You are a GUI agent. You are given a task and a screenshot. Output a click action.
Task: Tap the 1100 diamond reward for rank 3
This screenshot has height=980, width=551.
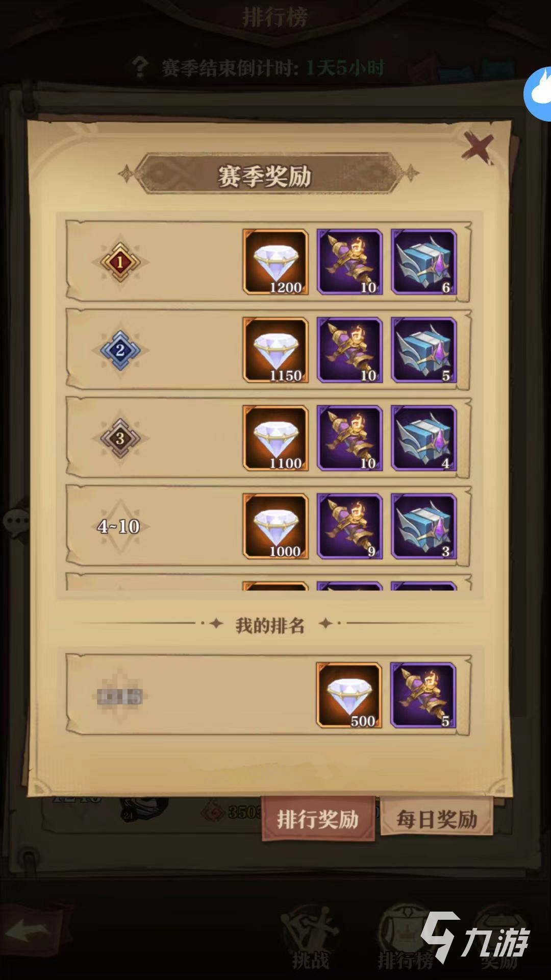[x=275, y=438]
